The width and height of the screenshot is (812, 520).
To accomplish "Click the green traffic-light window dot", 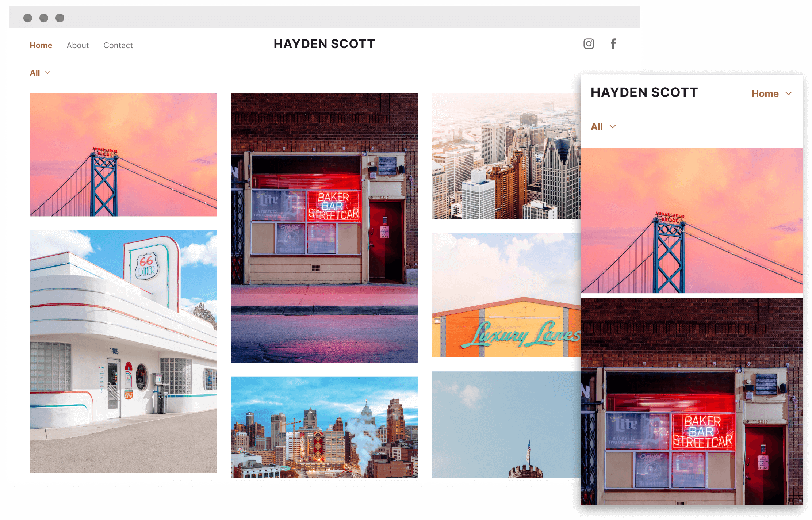I will pos(60,17).
